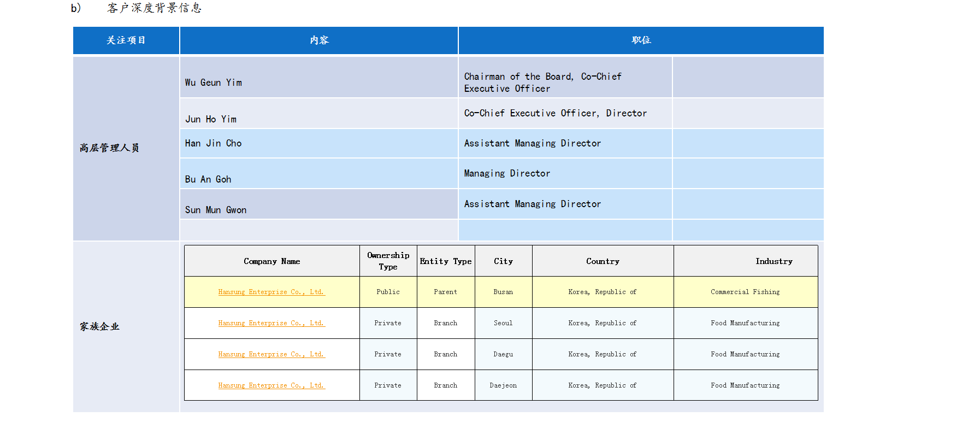
Task: Click the Daegu city cell
Action: [x=504, y=354]
